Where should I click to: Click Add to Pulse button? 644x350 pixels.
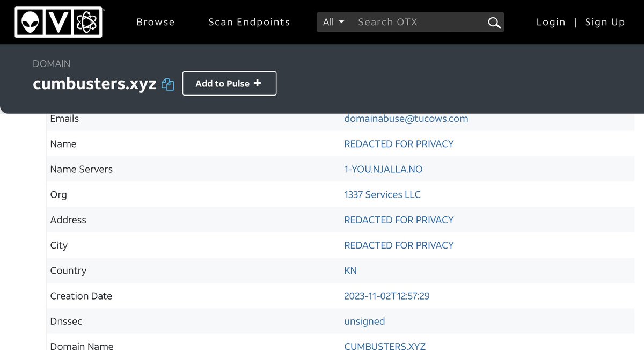(x=229, y=84)
